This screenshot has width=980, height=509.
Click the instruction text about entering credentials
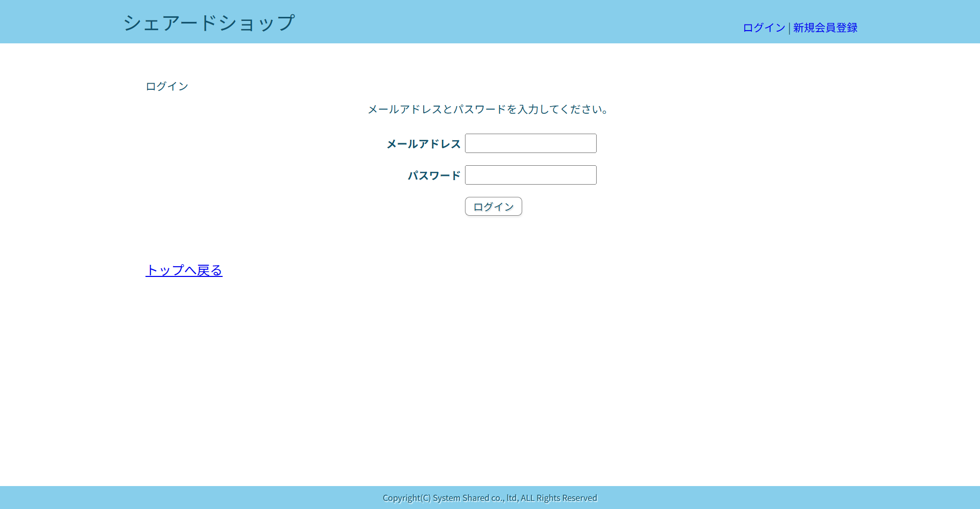tap(487, 109)
